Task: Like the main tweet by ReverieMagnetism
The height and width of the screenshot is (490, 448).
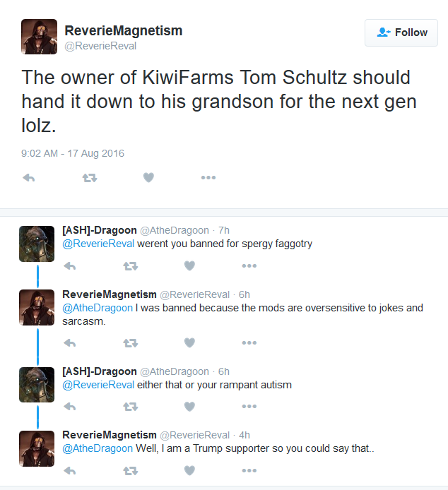Action: coord(148,177)
